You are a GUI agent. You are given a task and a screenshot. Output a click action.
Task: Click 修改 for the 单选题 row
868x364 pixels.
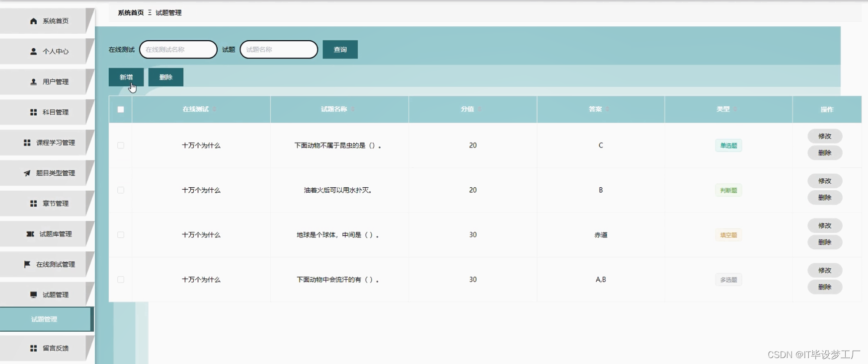[825, 136]
